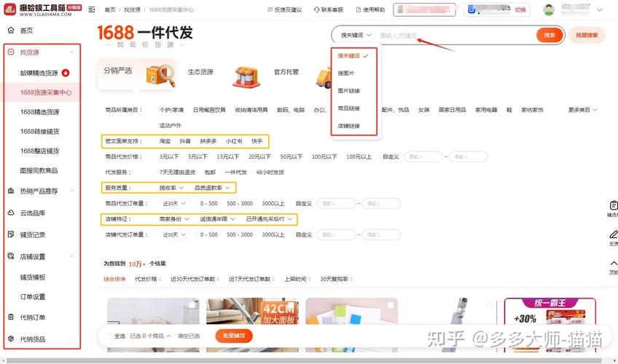
Task: Click the 铺货记录 sidebar icon
Action: [11, 234]
